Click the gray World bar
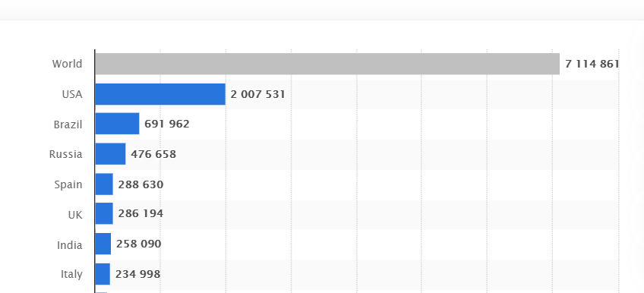The width and height of the screenshot is (644, 293). tap(327, 64)
